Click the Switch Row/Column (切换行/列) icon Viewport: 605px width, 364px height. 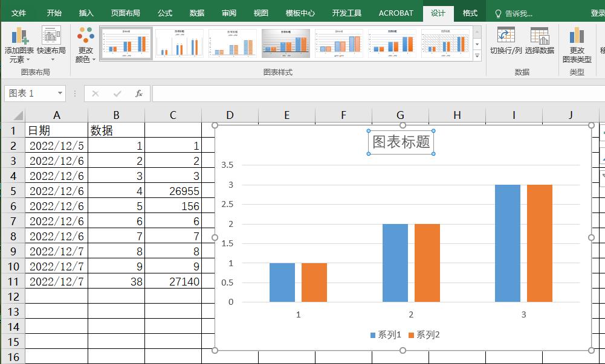coord(505,36)
